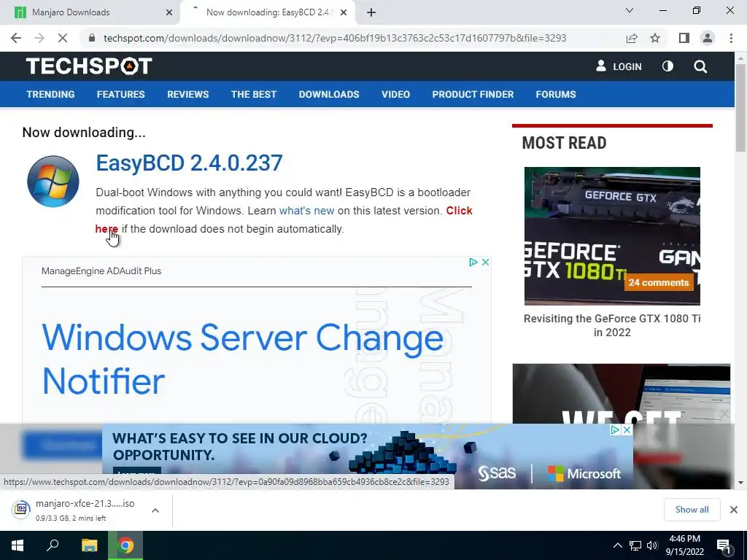The height and width of the screenshot is (560, 747).
Task: Open the VIDEO menu item
Action: (395, 94)
